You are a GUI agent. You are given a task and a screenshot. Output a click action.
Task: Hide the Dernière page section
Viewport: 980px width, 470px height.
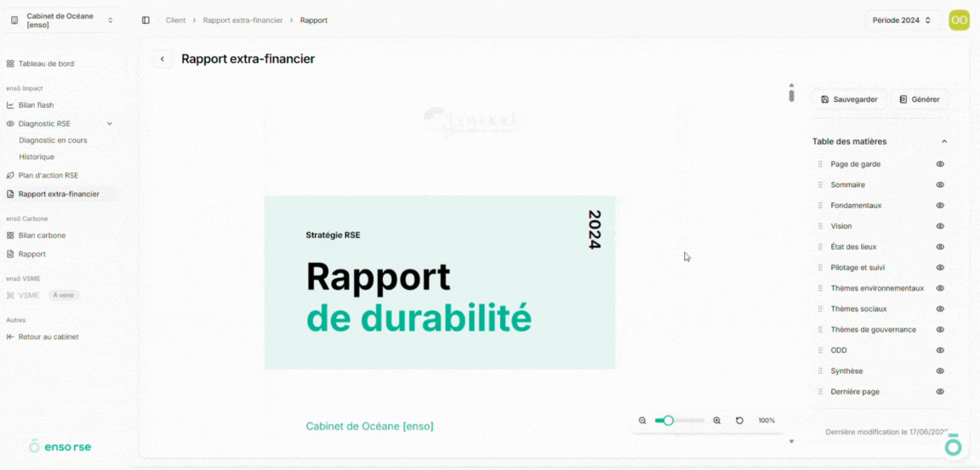tap(940, 391)
